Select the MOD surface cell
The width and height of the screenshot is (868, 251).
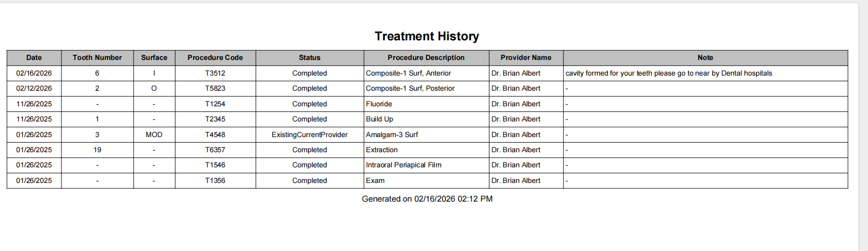(x=154, y=135)
